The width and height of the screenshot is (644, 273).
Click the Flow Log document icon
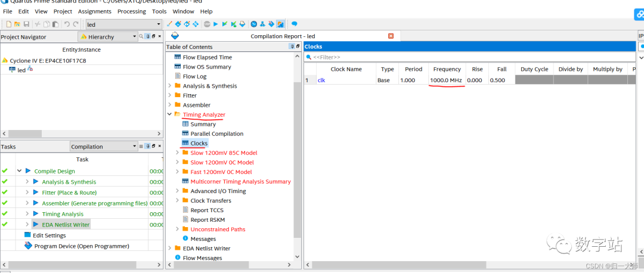(178, 76)
